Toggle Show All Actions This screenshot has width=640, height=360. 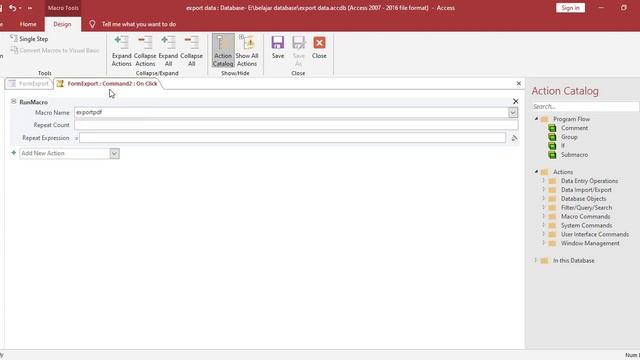[x=247, y=51]
